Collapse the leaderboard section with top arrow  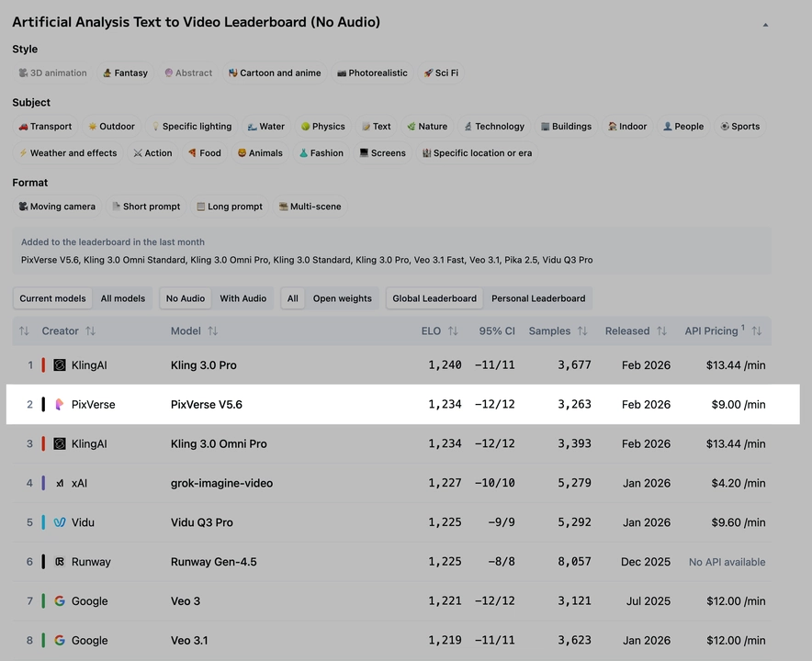tap(765, 25)
